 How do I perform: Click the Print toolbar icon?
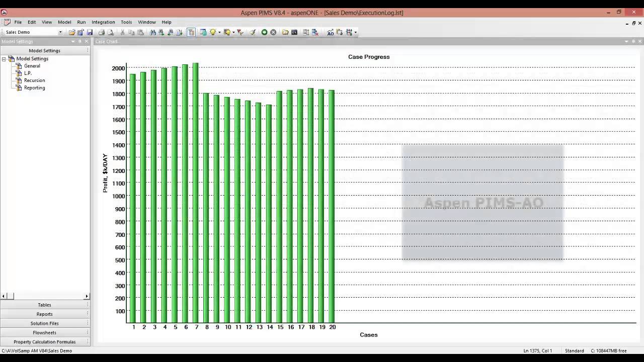(x=102, y=32)
